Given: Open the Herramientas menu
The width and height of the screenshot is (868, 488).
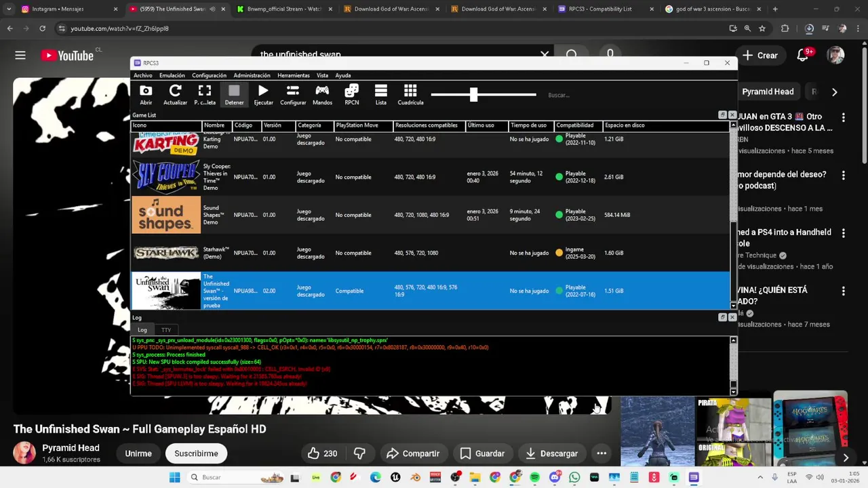Looking at the screenshot, I should pyautogui.click(x=294, y=75).
